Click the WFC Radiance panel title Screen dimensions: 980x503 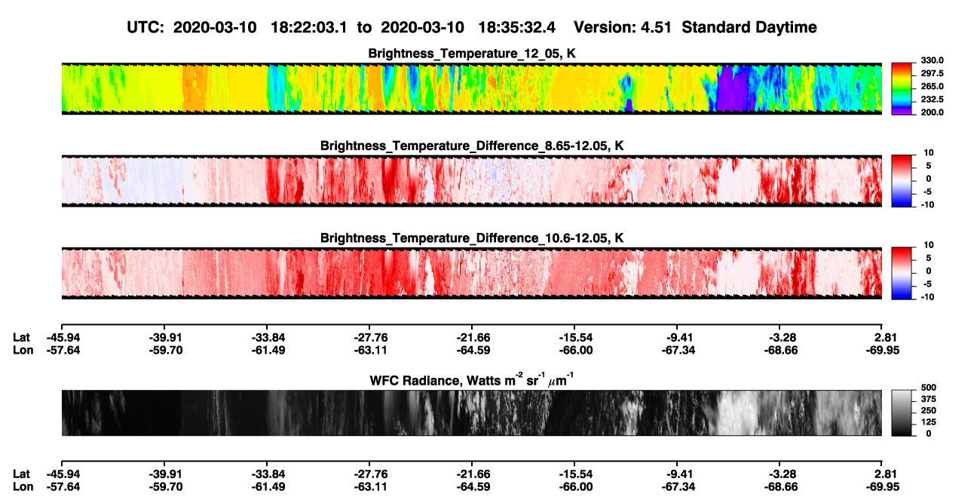pyautogui.click(x=472, y=379)
